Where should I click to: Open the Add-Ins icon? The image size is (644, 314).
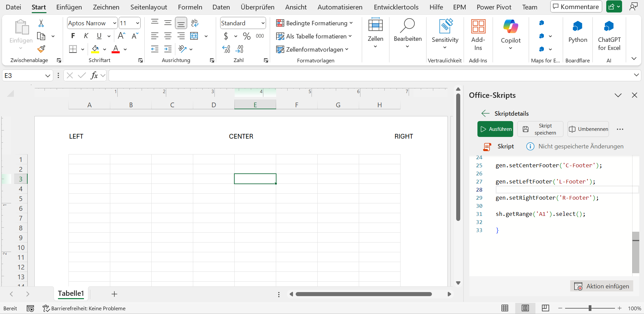478,26
